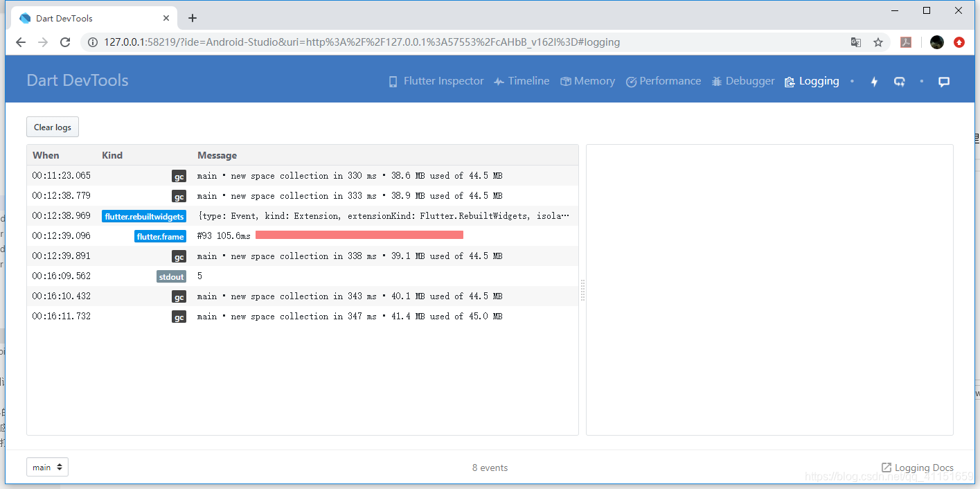This screenshot has height=489, width=980.
Task: Open the Memory tab
Action: tap(587, 81)
